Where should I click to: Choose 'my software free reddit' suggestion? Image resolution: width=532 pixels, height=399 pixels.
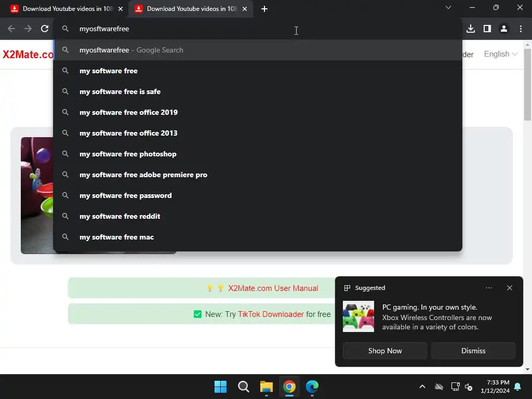258,216
